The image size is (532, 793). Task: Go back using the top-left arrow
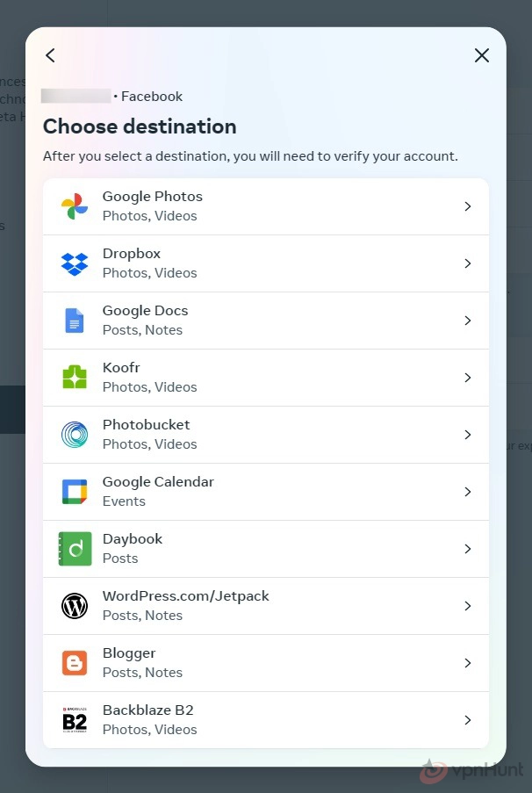(x=50, y=55)
